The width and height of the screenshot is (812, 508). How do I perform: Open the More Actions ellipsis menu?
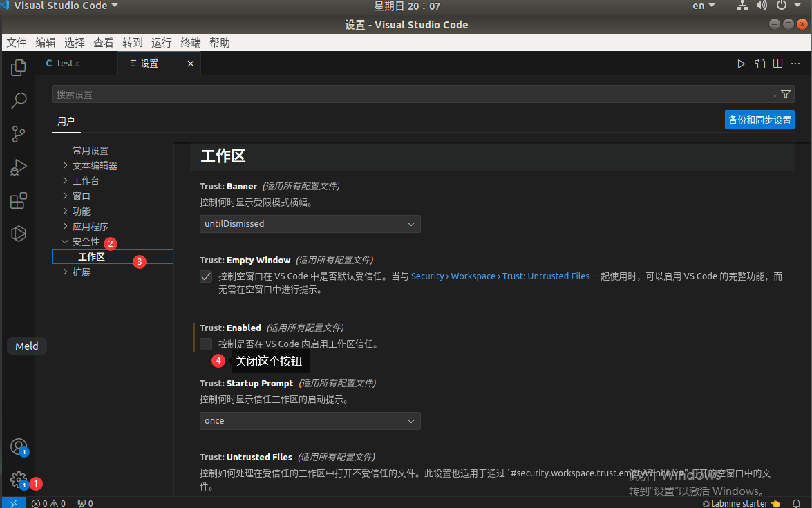[x=795, y=64]
